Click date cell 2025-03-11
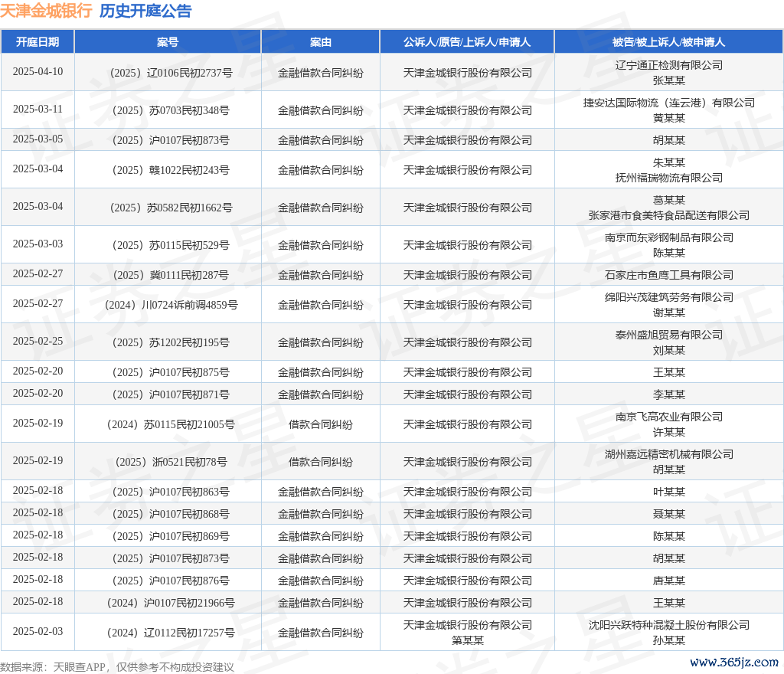This screenshot has height=674, width=784. point(38,109)
